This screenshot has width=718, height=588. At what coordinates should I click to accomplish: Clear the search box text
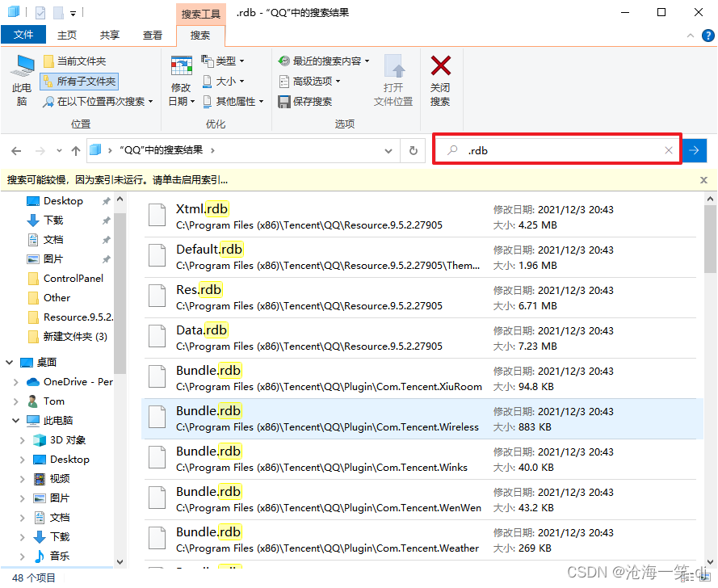tap(669, 150)
